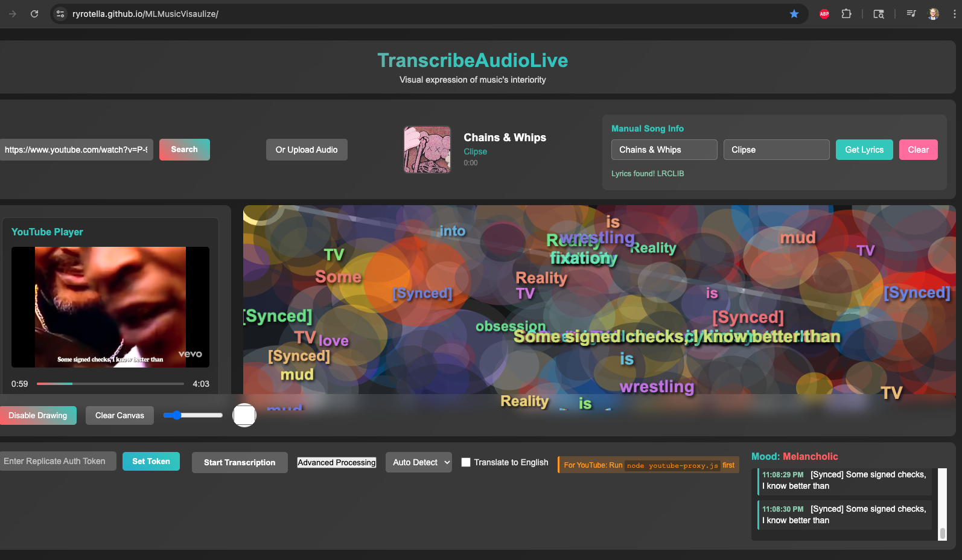Click the Advanced Processing button

(337, 462)
